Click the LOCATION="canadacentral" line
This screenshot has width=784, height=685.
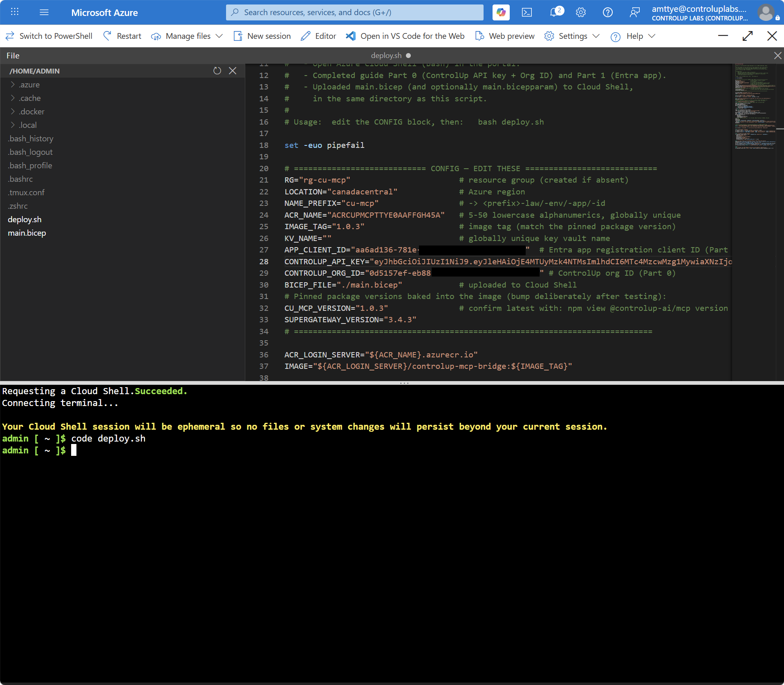coord(341,192)
